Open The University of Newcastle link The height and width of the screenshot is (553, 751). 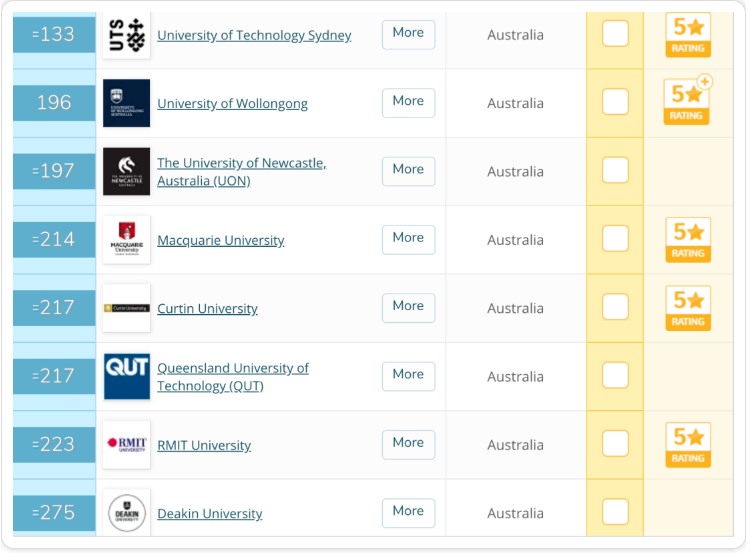tap(241, 172)
